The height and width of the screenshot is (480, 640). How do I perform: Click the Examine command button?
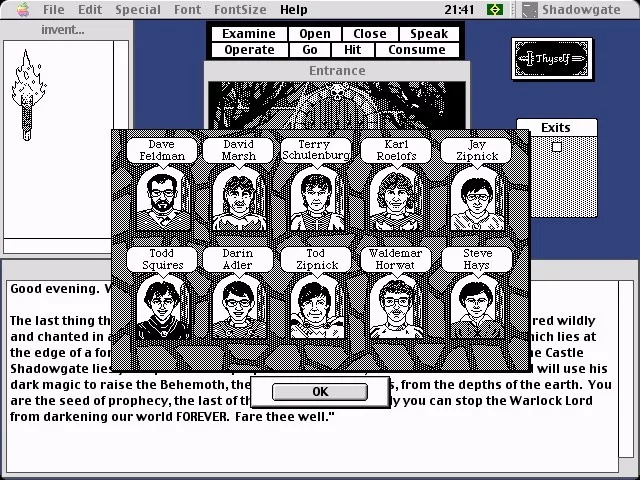249,34
